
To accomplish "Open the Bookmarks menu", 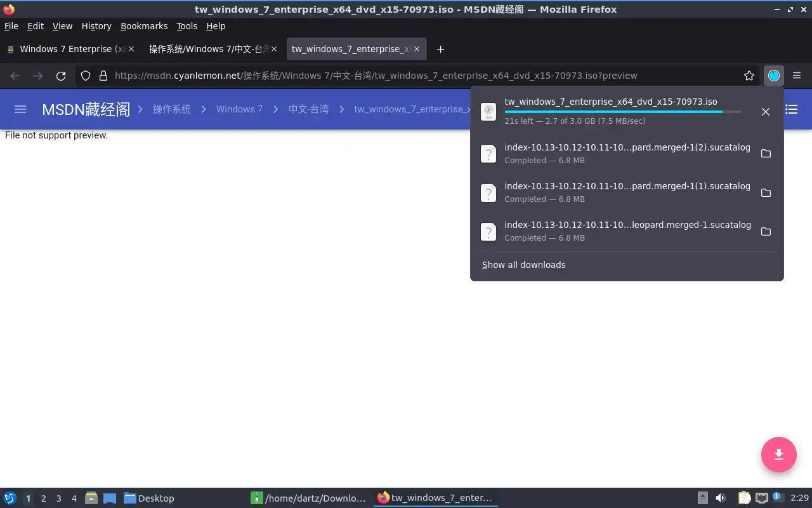I will [144, 26].
